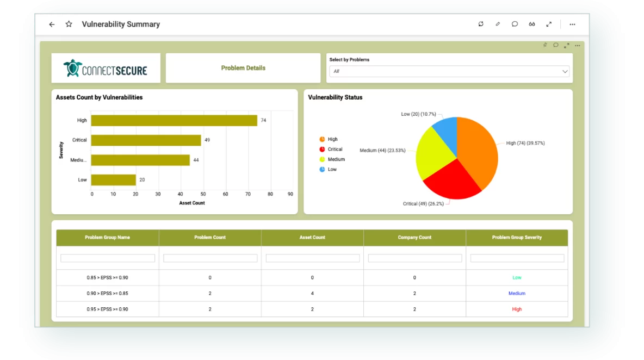644x360 pixels.
Task: Sort by the Problem Group Severity header
Action: [x=517, y=238]
